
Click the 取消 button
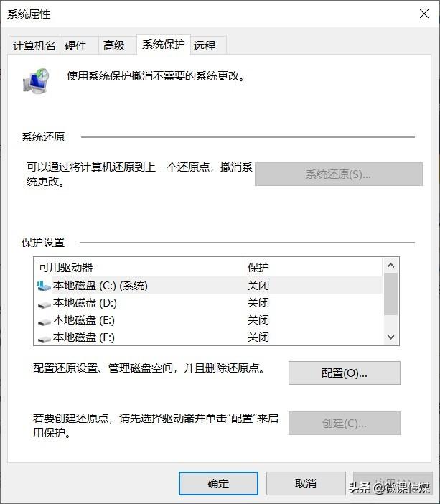(305, 483)
